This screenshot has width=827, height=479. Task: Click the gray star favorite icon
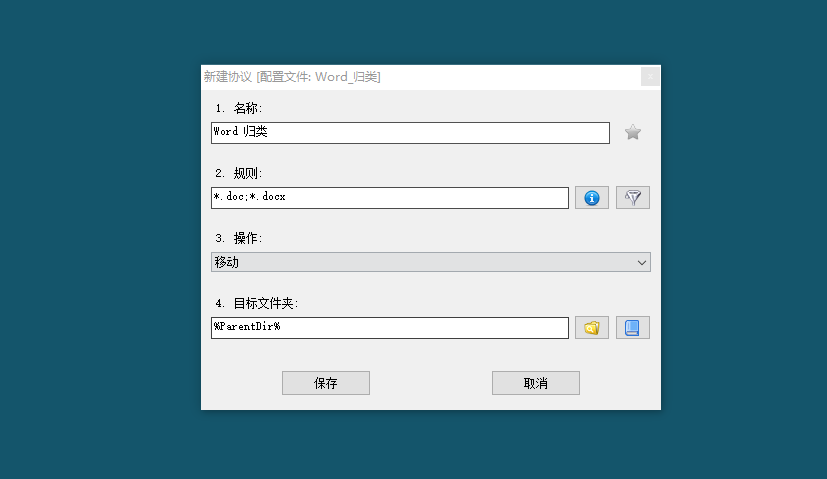(632, 132)
